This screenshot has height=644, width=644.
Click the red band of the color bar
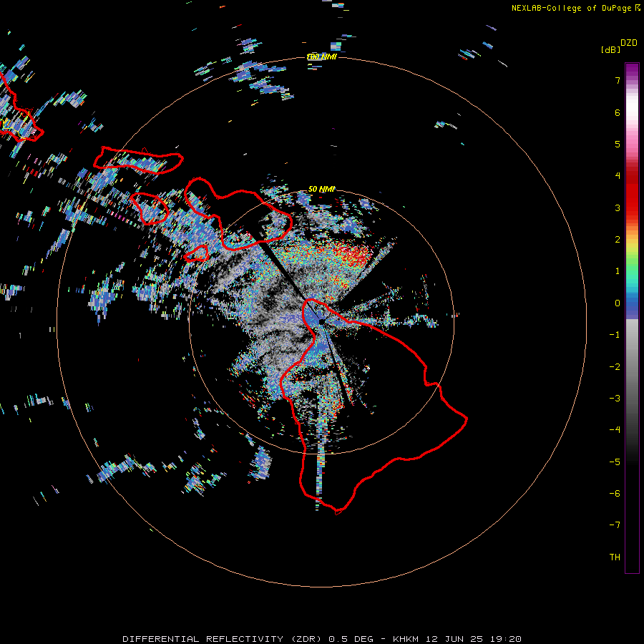click(x=632, y=191)
